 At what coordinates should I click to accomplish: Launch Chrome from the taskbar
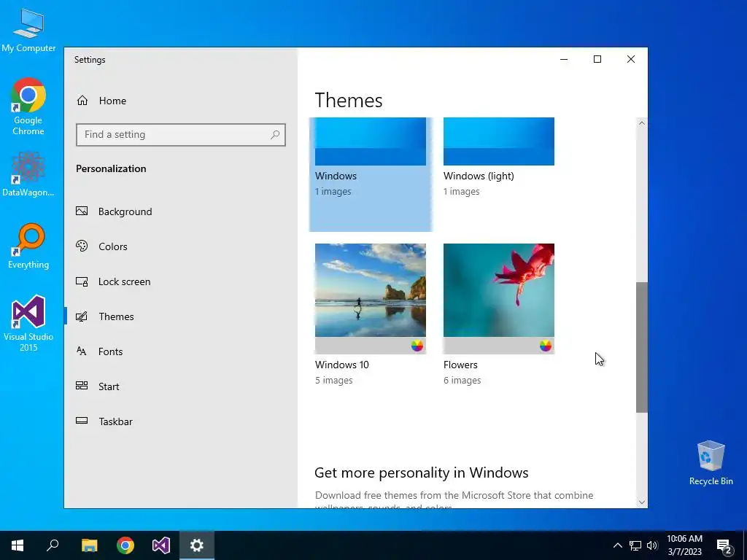[x=125, y=545]
